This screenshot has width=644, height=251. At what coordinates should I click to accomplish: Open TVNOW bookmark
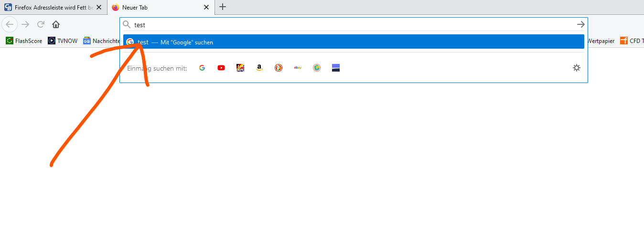coord(63,41)
